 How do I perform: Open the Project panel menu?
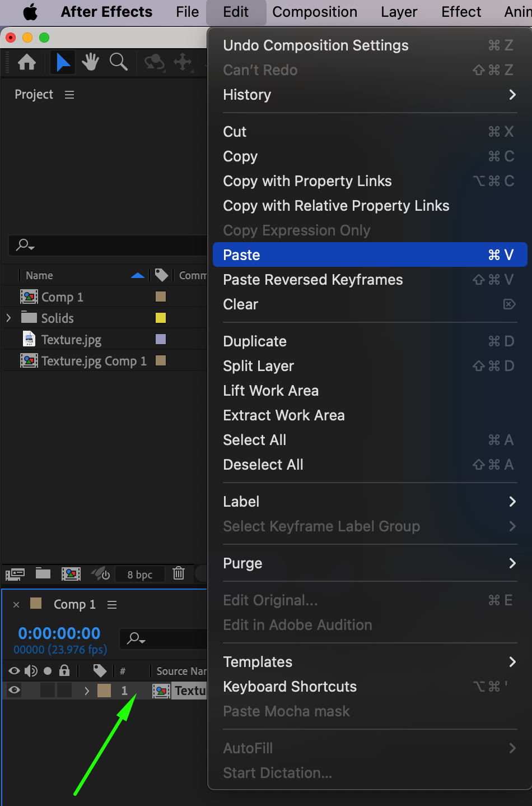[x=69, y=95]
